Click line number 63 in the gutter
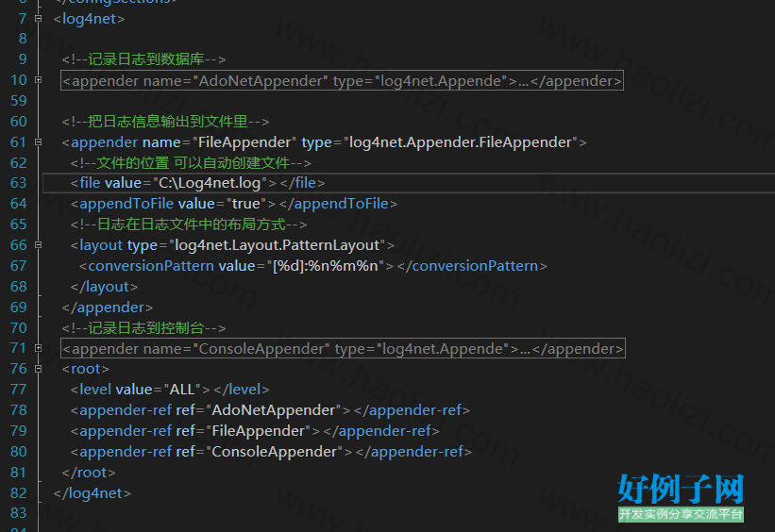 pyautogui.click(x=18, y=183)
